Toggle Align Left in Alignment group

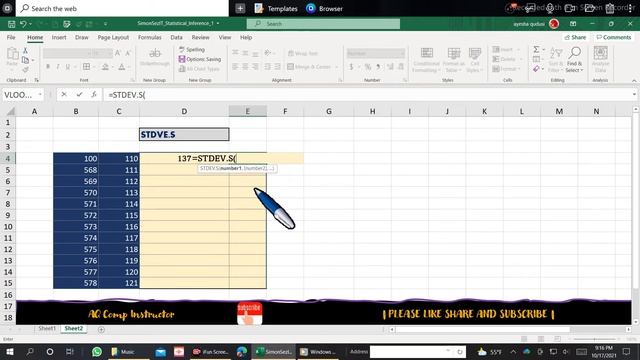tap(235, 67)
